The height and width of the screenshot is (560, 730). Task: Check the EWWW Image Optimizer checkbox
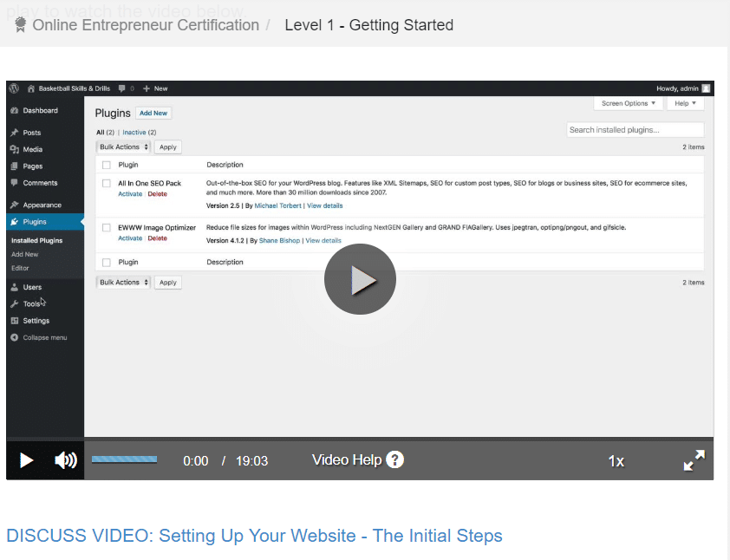pos(107,228)
